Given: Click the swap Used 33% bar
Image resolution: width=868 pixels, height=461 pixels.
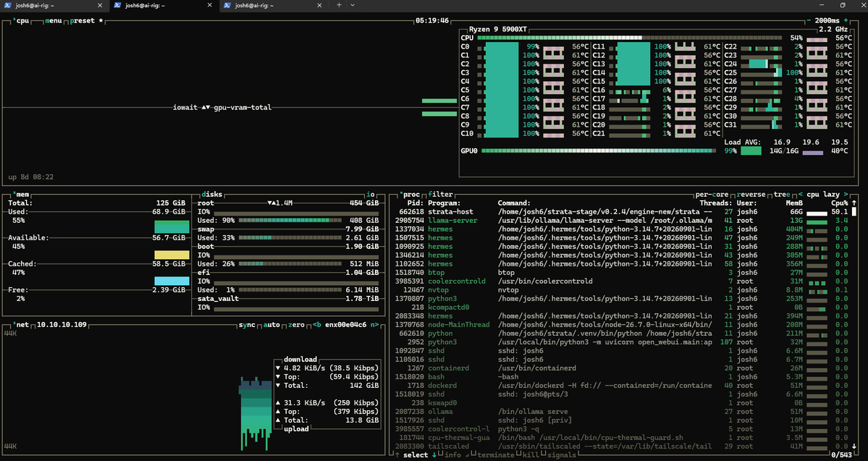Looking at the screenshot, I should (290, 238).
